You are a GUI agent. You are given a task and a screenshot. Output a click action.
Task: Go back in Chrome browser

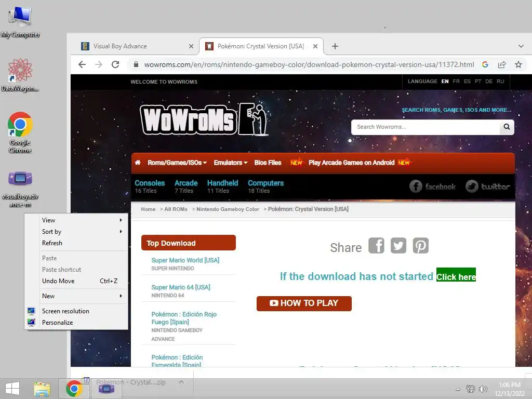[82, 64]
